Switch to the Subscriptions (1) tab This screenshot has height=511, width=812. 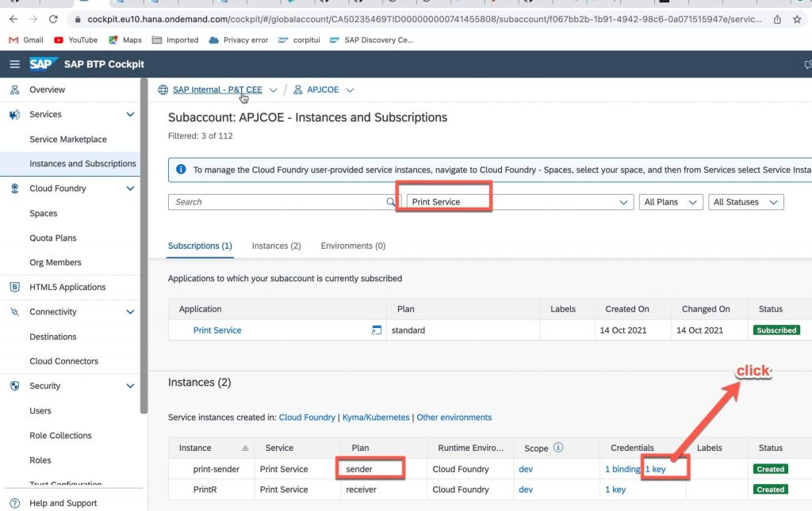(x=200, y=246)
